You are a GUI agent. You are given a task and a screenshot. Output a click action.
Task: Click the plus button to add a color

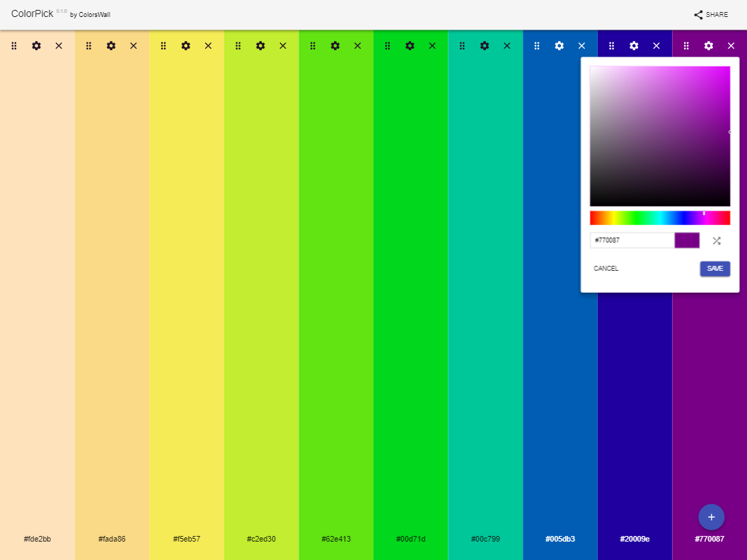coord(711,517)
